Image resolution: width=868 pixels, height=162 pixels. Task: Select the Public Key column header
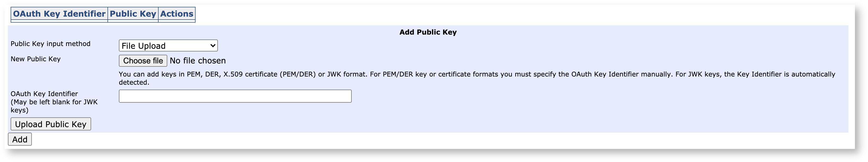click(x=133, y=14)
